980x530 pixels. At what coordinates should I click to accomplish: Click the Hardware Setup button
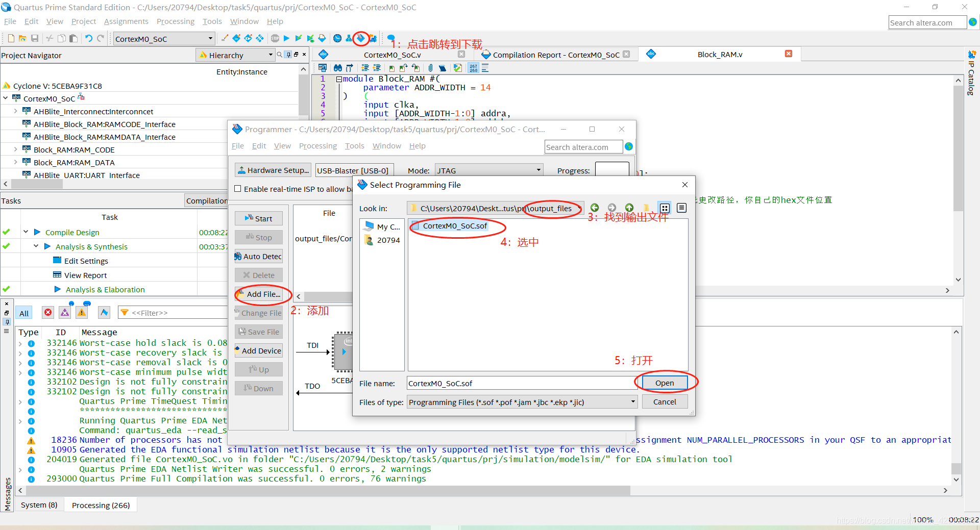[x=273, y=170]
